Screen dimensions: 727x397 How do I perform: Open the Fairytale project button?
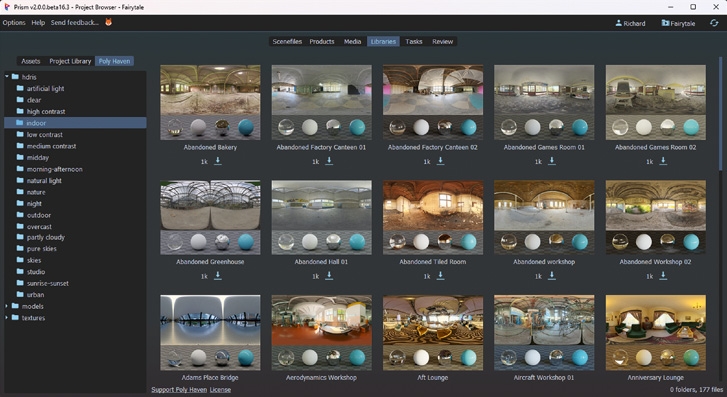point(678,23)
